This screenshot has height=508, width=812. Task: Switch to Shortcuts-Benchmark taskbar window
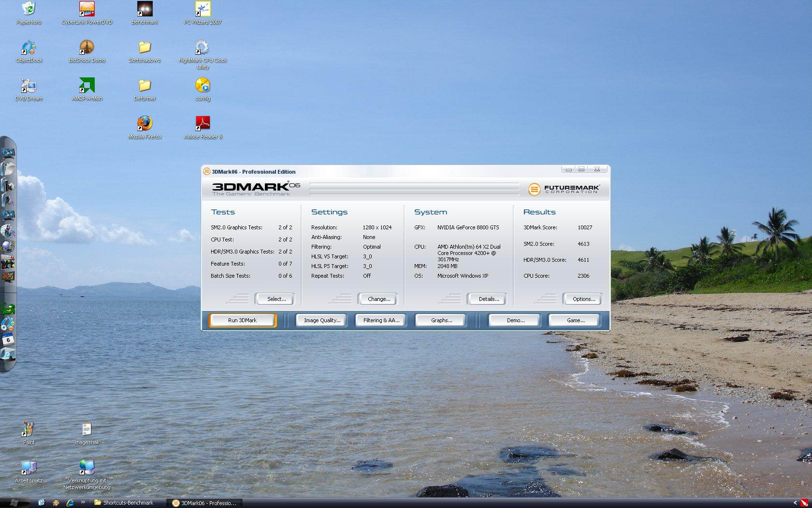(x=128, y=503)
